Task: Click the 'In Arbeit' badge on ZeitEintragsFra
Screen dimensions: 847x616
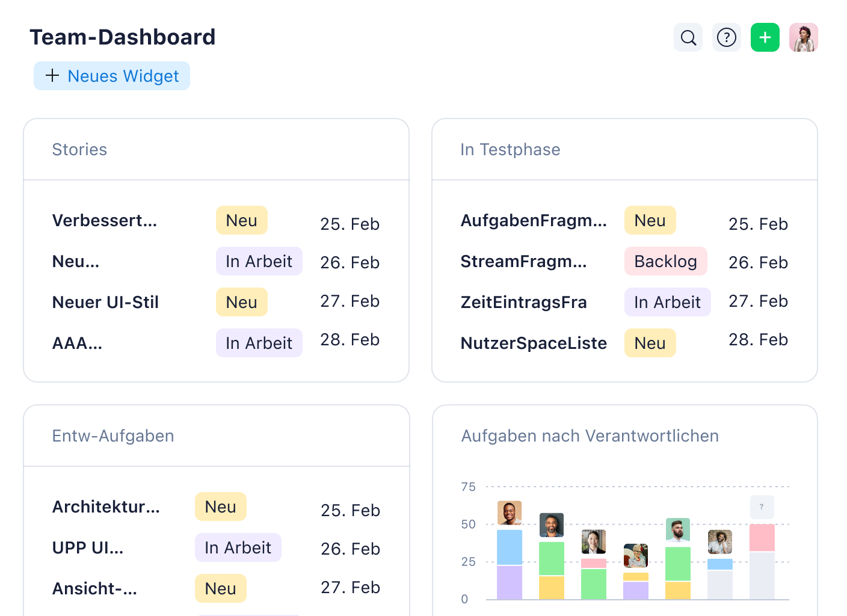Action: [667, 302]
